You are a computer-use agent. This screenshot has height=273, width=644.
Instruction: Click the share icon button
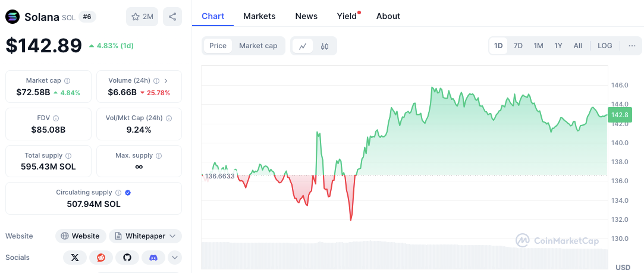(x=172, y=17)
